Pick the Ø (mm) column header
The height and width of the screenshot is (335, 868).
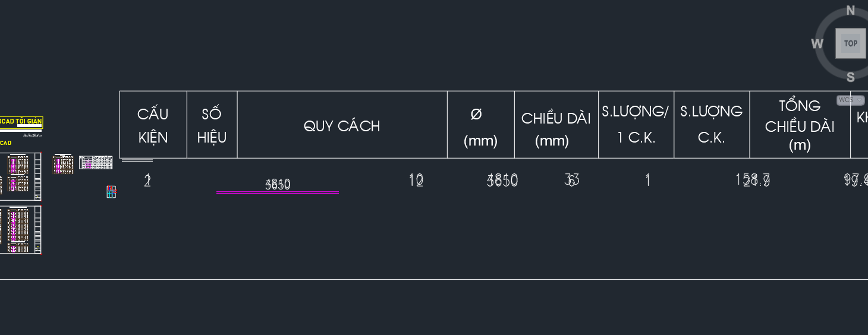[481, 125]
